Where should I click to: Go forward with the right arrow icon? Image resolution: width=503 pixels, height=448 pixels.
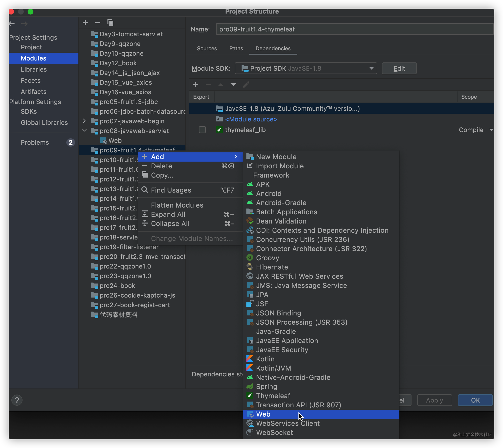pos(24,24)
